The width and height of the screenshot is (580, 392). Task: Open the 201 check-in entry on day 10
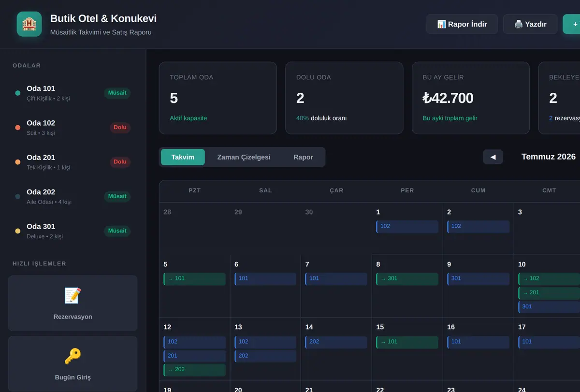point(549,293)
